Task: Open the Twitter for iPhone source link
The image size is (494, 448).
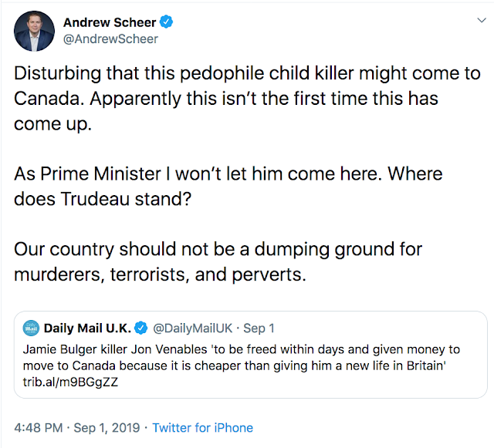Action: [x=202, y=427]
